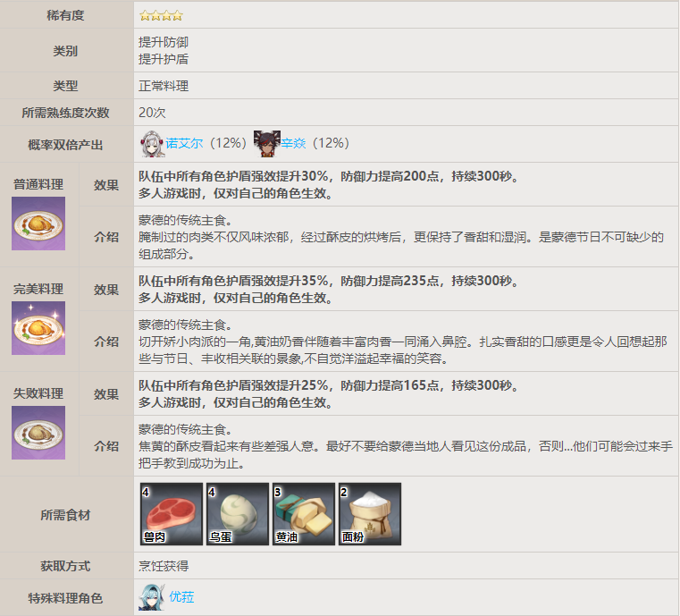The height and width of the screenshot is (616, 680).
Task: Select the 兽肉 raw meat ingredient icon
Action: 170,514
